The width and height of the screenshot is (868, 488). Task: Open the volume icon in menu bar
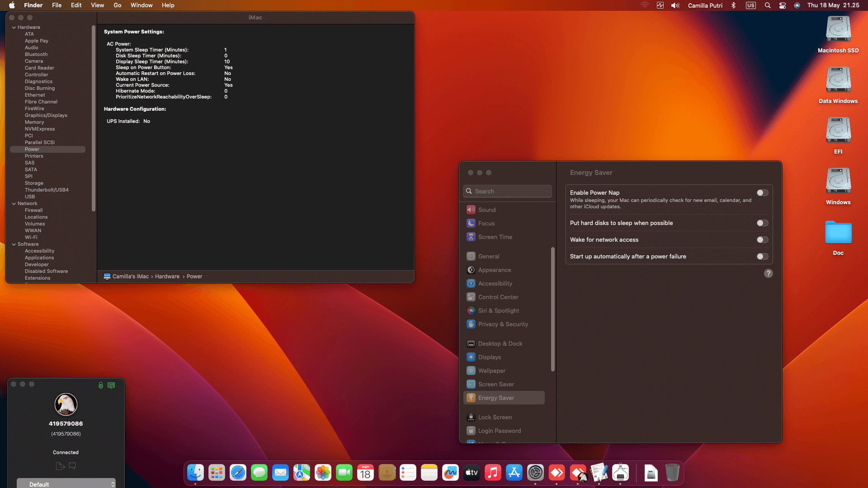(x=675, y=5)
